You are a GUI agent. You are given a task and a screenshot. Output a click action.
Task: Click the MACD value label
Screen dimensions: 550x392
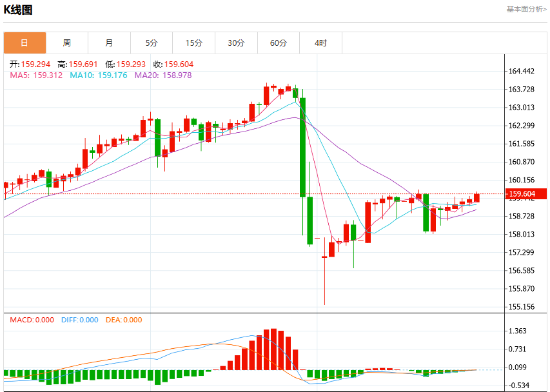[x=32, y=320]
